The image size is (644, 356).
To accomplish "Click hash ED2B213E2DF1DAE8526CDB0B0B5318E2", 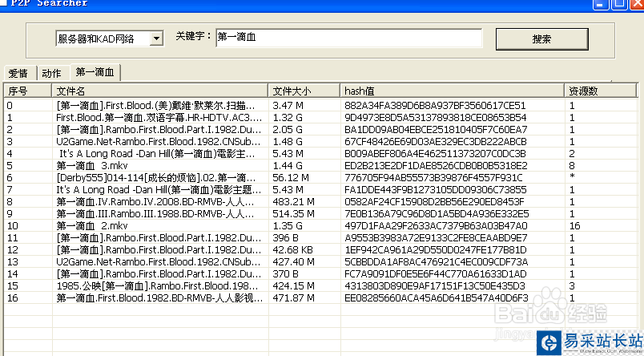I will pos(436,166).
